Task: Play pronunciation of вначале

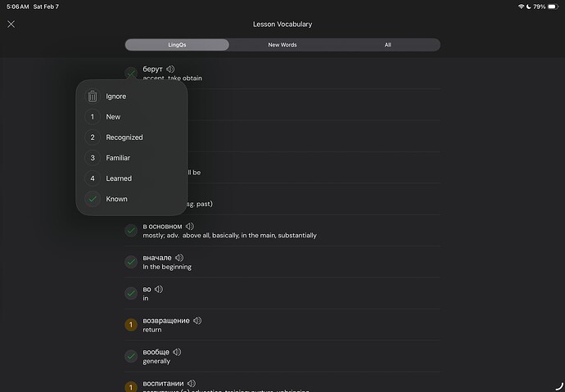Action: pyautogui.click(x=179, y=258)
